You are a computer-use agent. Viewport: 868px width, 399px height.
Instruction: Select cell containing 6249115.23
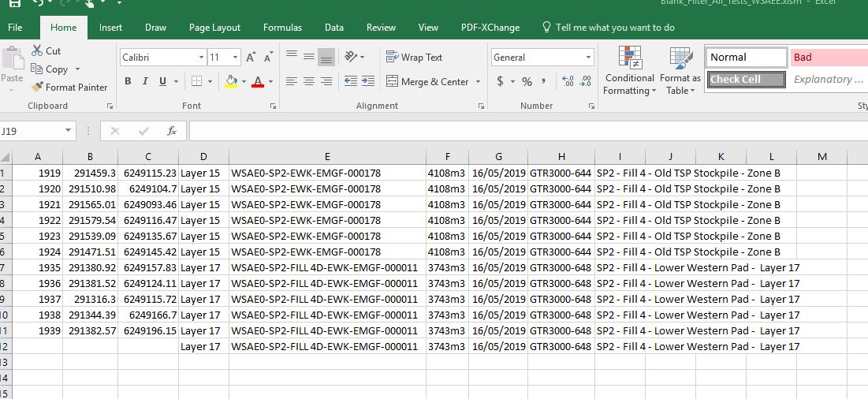click(x=148, y=173)
